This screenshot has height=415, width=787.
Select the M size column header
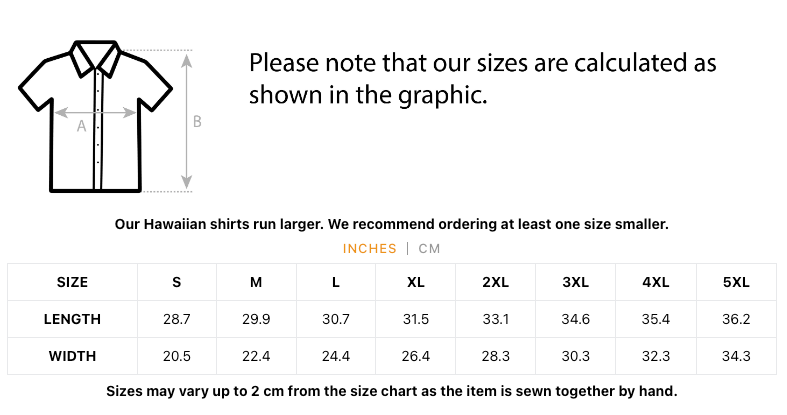coord(256,282)
